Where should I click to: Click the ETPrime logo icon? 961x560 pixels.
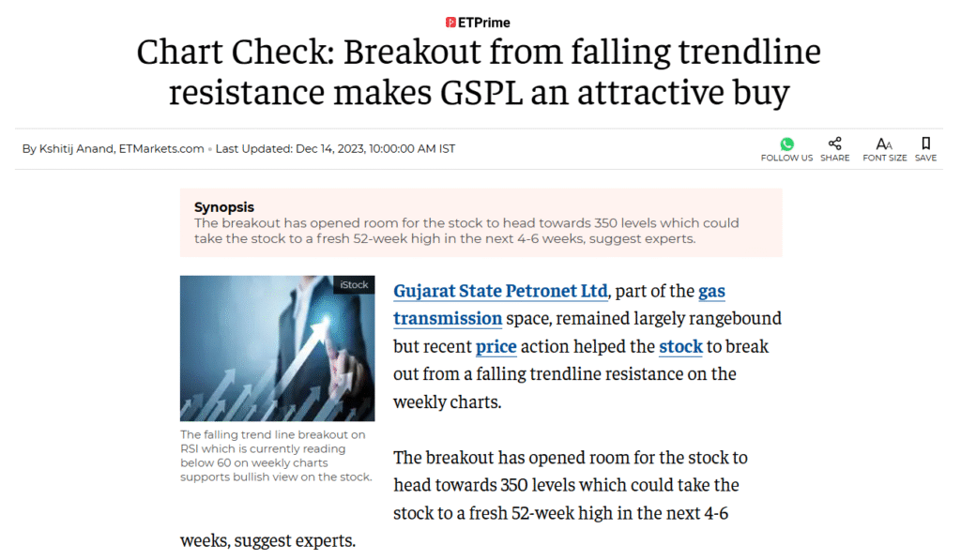pos(451,23)
